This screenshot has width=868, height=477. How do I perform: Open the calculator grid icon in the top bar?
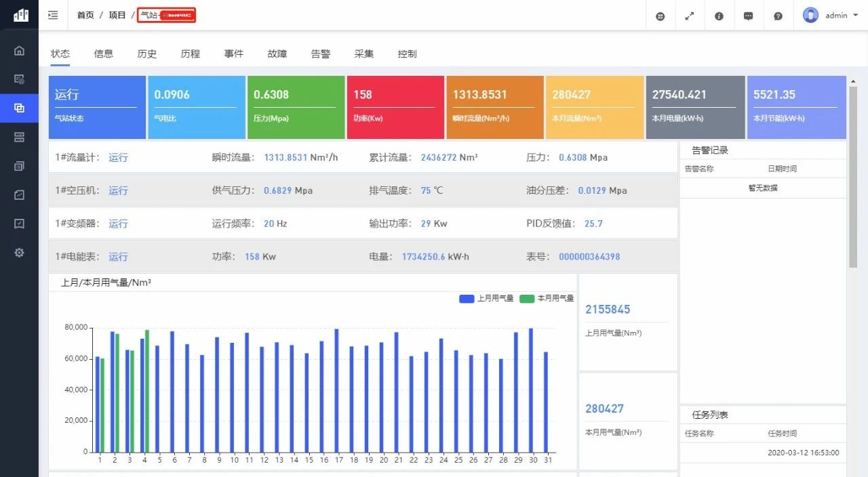[660, 16]
